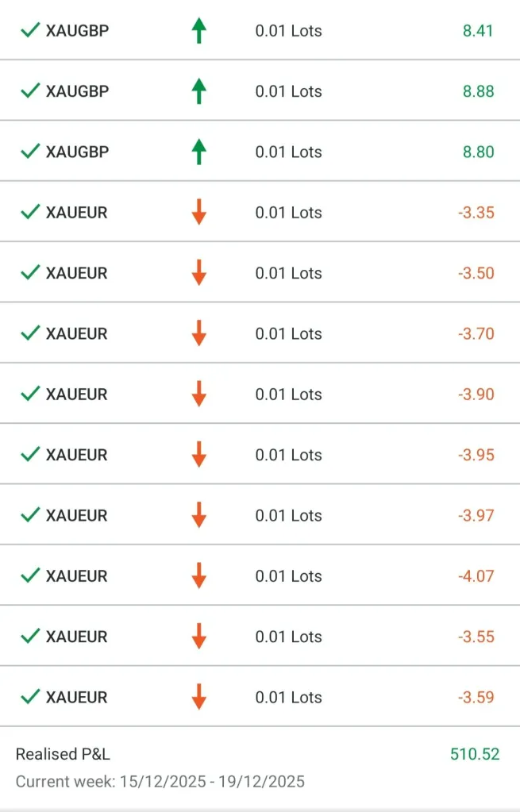The width and height of the screenshot is (520, 812).
Task: Open the Realised P&L summary label
Action: 63,754
